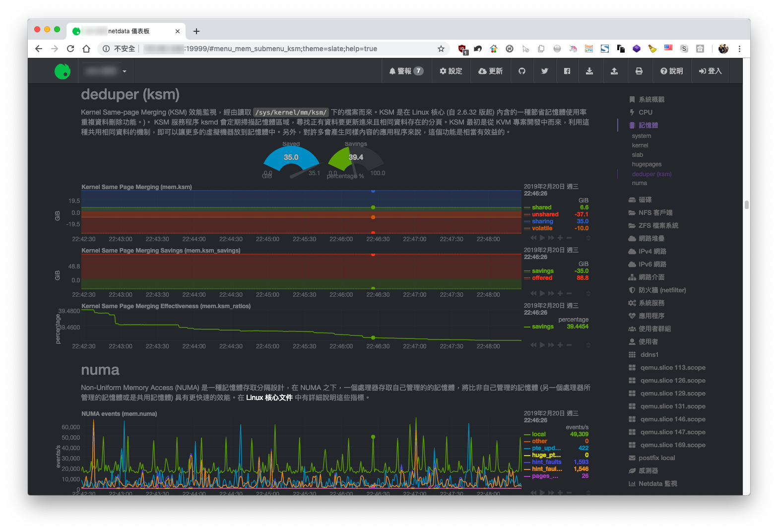Click the 登入 sign-in button
The height and width of the screenshot is (532, 778).
710,71
